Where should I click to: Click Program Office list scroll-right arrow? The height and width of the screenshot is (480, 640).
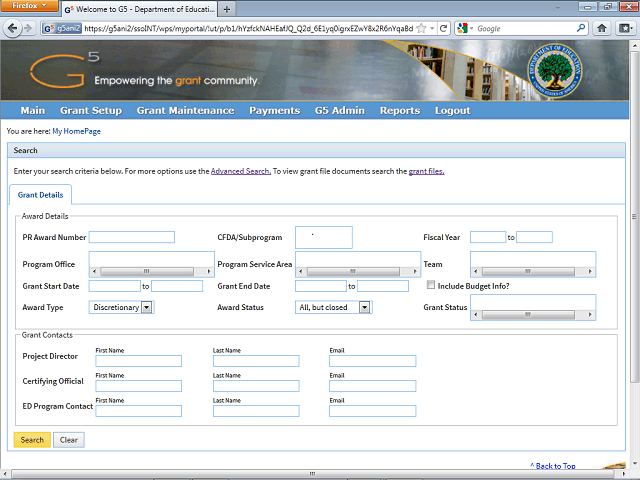pyautogui.click(x=209, y=271)
